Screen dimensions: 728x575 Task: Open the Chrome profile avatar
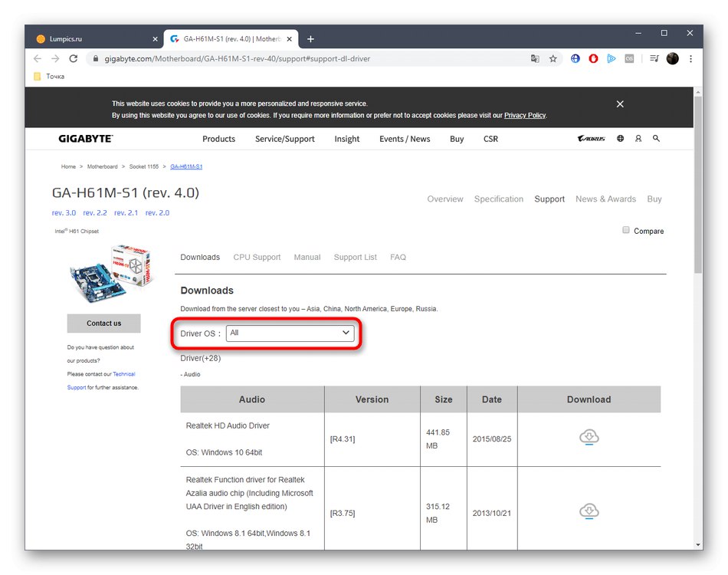(x=672, y=58)
